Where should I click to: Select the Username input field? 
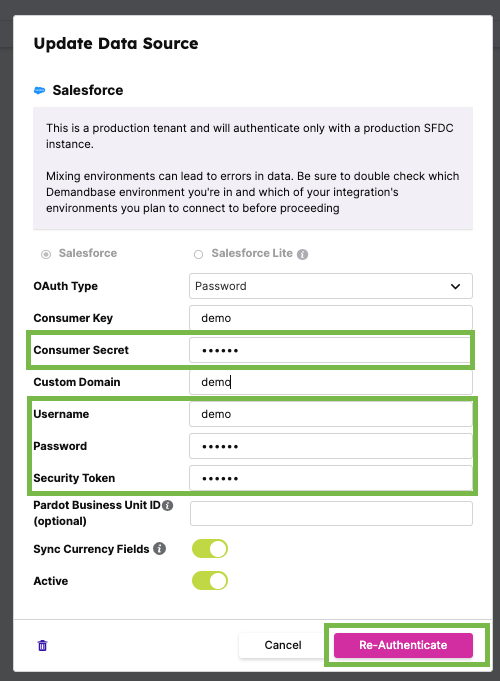pyautogui.click(x=331, y=414)
